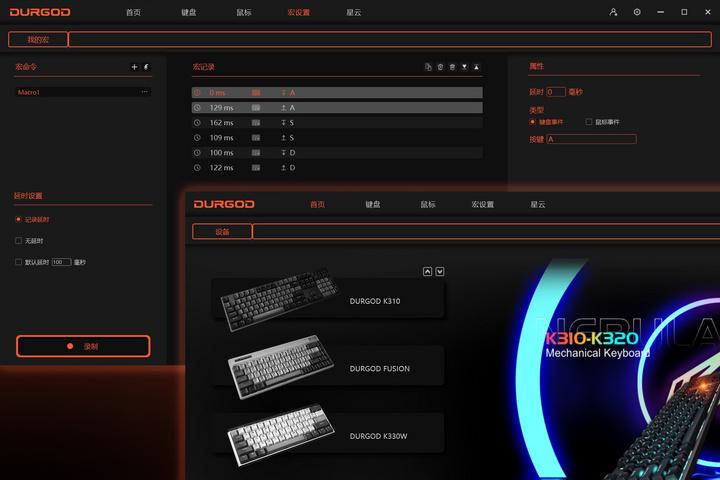Open 星云 tab in the front window
Viewport: 720px width, 480px height.
(x=538, y=204)
